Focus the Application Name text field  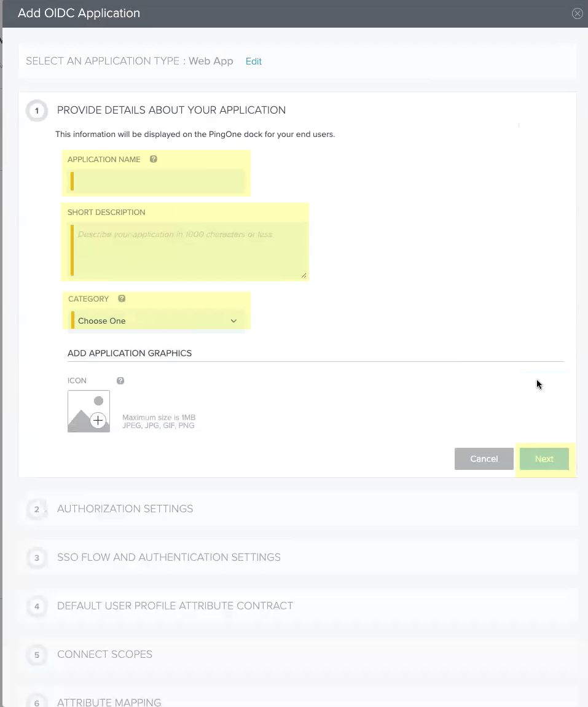[159, 181]
